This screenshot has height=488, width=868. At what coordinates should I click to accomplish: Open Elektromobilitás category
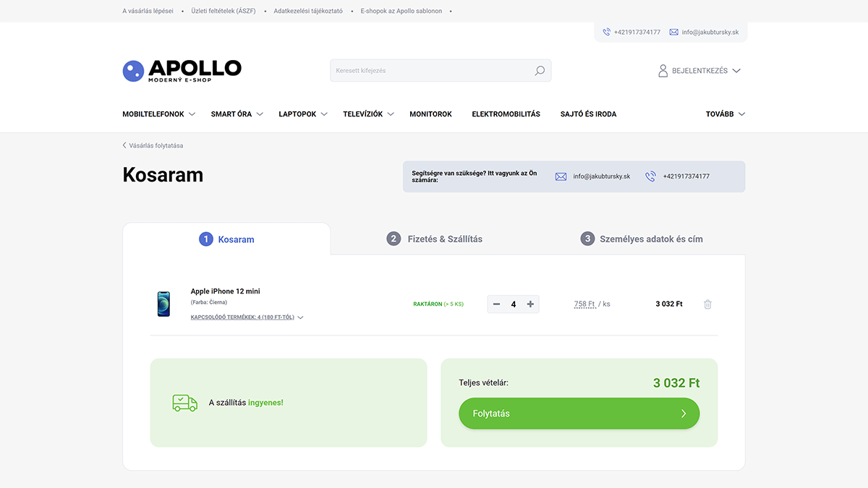pyautogui.click(x=506, y=114)
